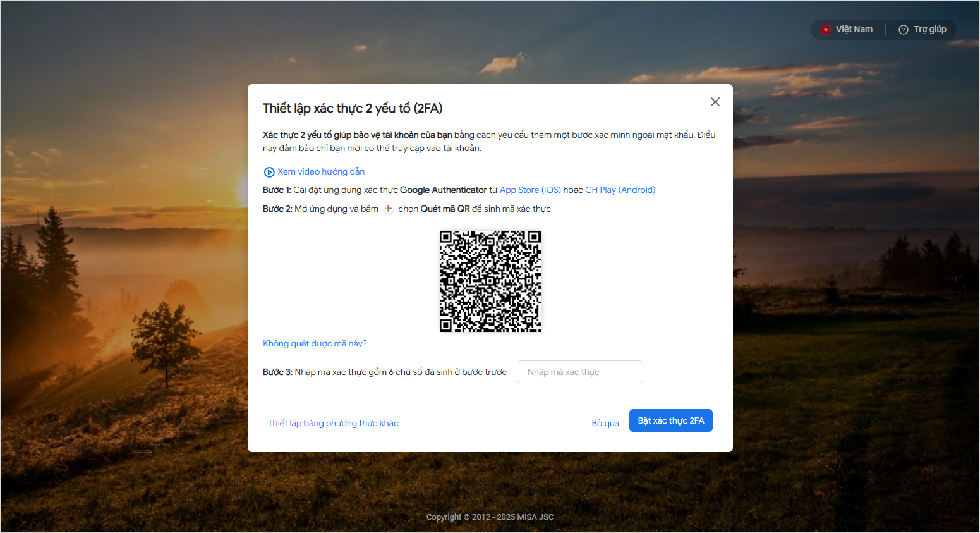Close the 2FA setup dialog
980x533 pixels.
click(715, 102)
